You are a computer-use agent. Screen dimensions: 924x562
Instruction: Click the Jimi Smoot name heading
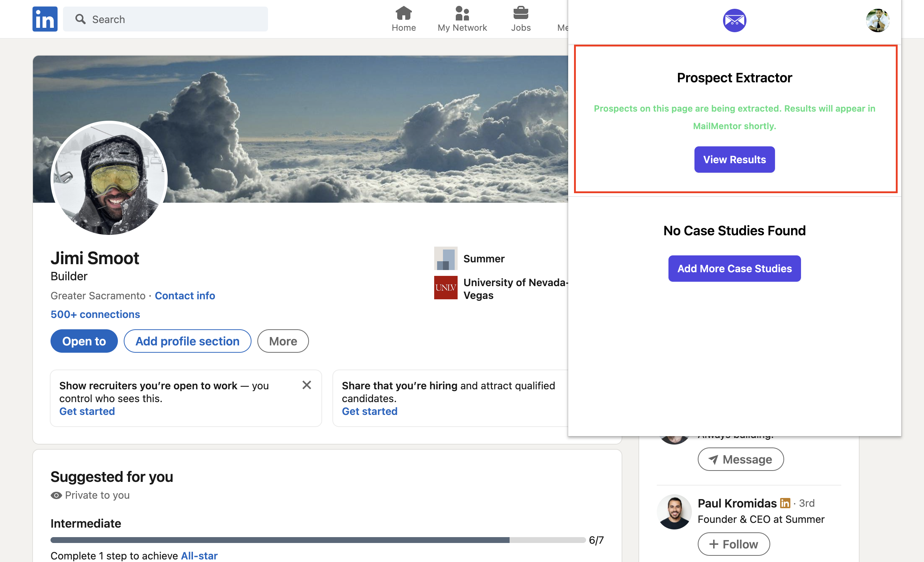tap(95, 258)
